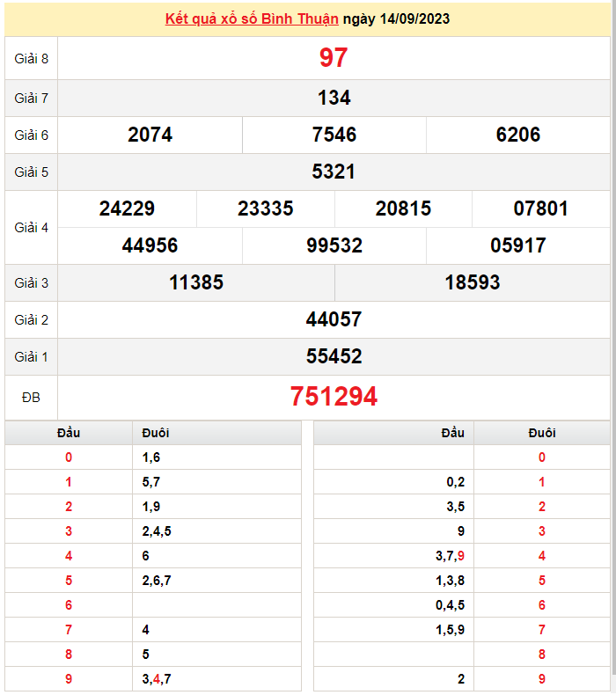The width and height of the screenshot is (616, 695).
Task: Click the Giải 3 number 18593
Action: click(473, 282)
